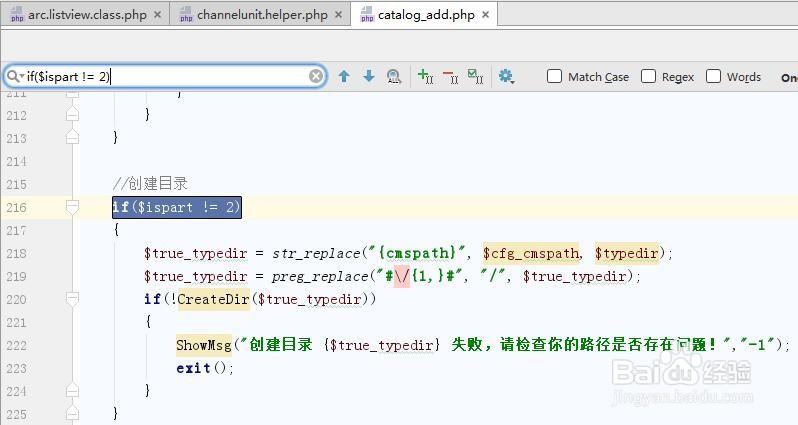This screenshot has height=425, width=798.
Task: Click $typedir argument on line 218
Action: [x=626, y=253]
